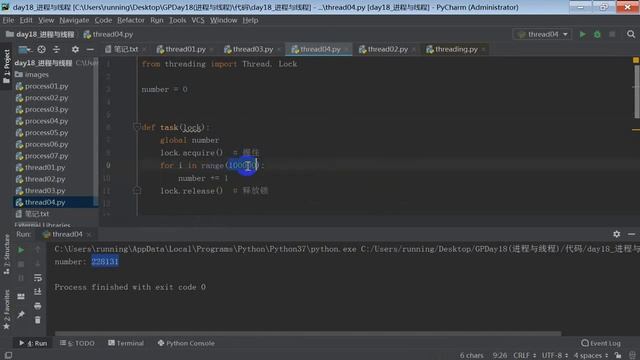Open the Structure side tab
Image resolution: width=640 pixels, height=360 pixels.
pyautogui.click(x=6, y=254)
